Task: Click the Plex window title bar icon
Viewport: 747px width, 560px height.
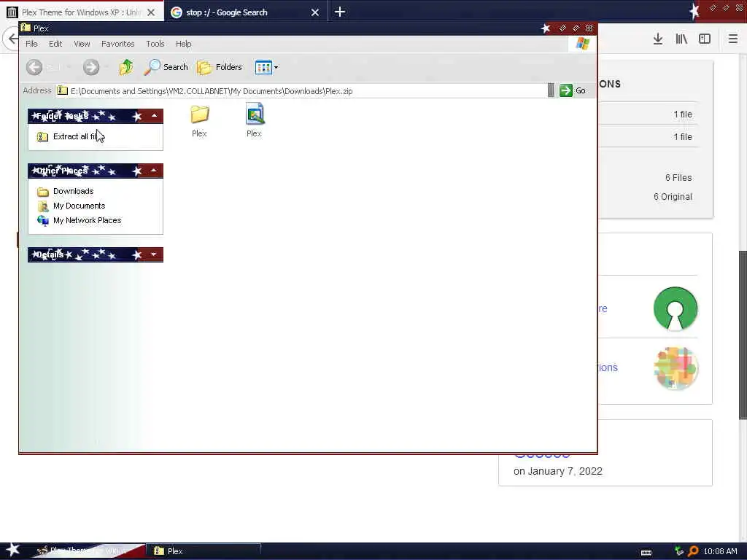Action: (x=26, y=28)
